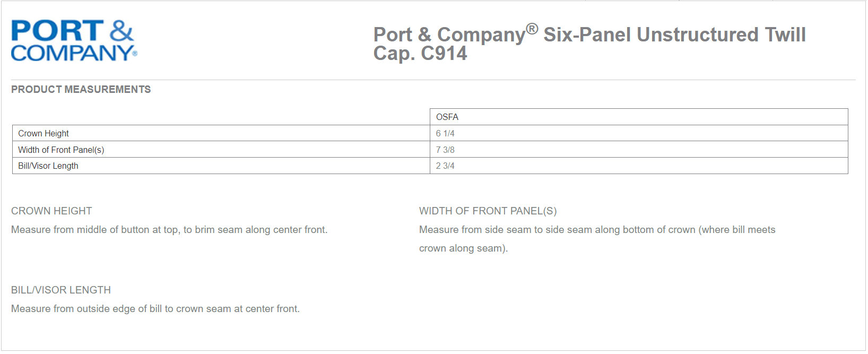The image size is (868, 354).
Task: Click the PRODUCT MEASUREMENTS heading
Action: (81, 90)
